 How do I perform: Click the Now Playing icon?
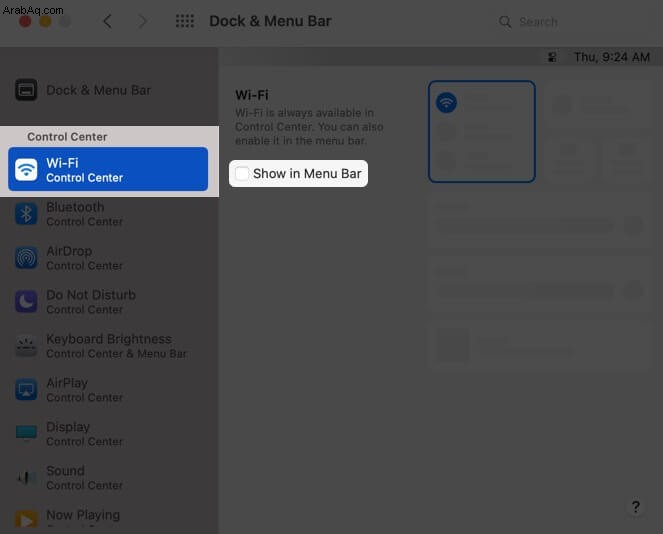(x=26, y=520)
